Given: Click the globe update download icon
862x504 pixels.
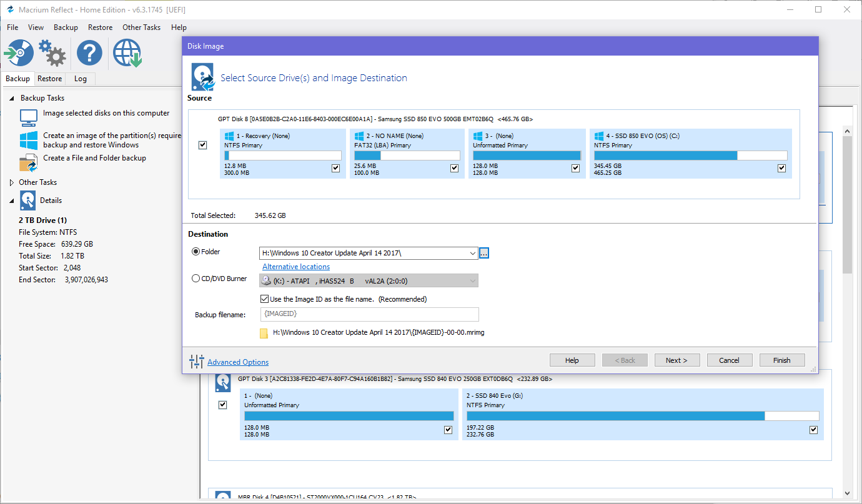Looking at the screenshot, I should (127, 53).
